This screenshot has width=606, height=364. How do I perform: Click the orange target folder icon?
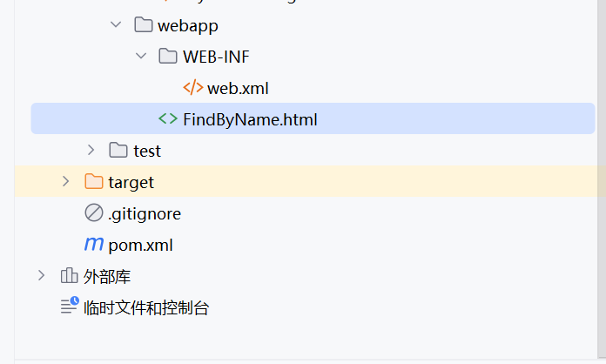93,182
